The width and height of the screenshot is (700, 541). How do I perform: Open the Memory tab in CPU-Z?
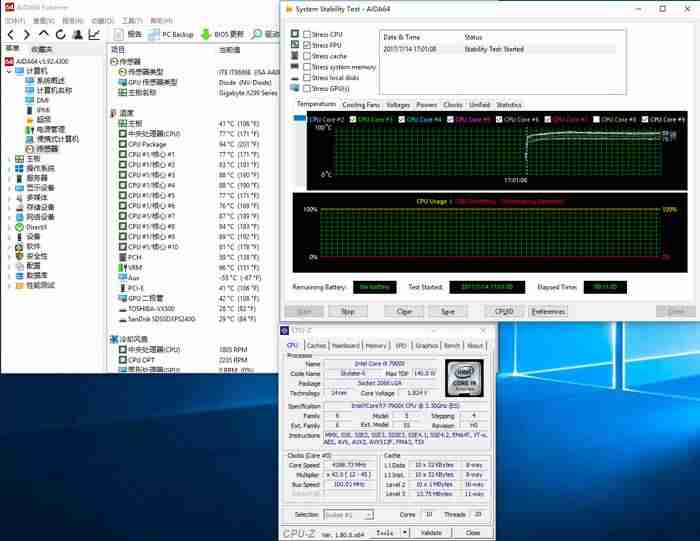point(376,345)
